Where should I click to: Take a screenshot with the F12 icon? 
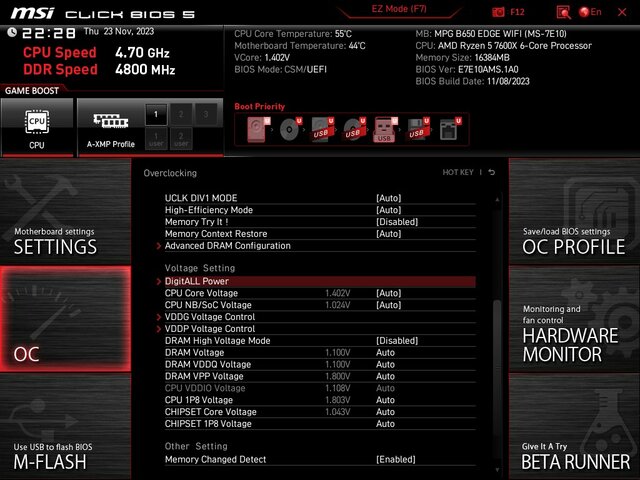coord(509,12)
